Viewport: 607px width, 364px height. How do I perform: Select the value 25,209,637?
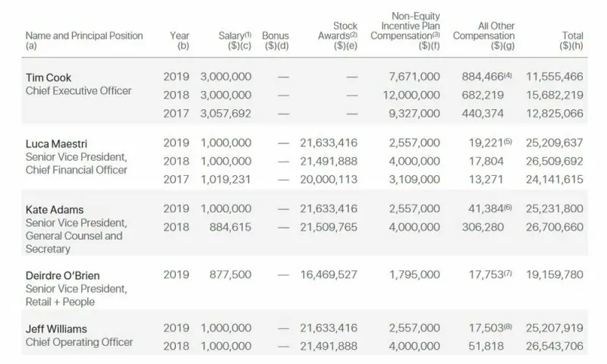555,143
